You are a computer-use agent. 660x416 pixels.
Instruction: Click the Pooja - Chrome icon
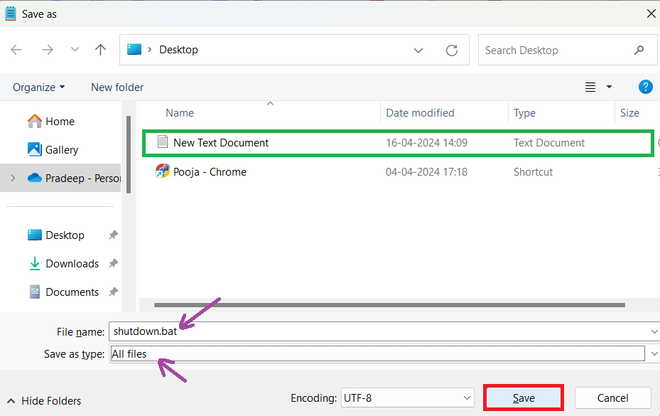162,171
